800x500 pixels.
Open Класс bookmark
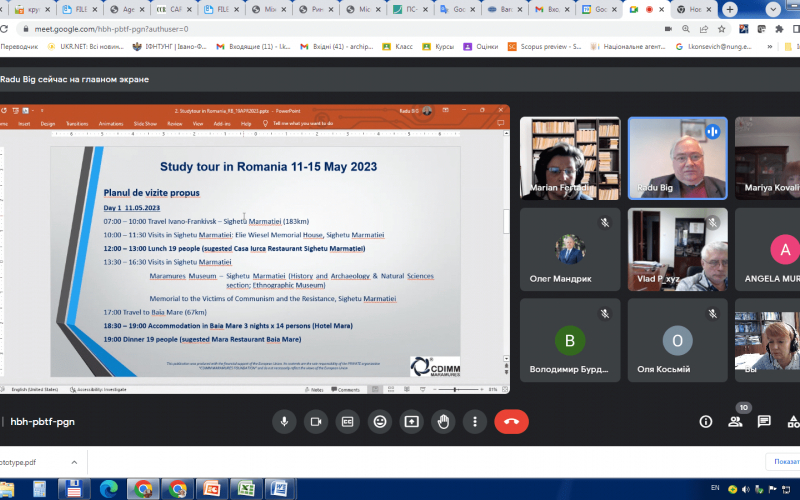point(397,46)
